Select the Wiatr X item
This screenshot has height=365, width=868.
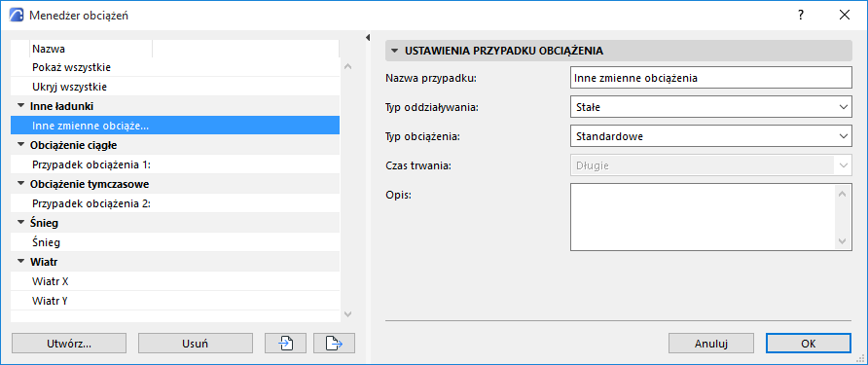(175, 281)
